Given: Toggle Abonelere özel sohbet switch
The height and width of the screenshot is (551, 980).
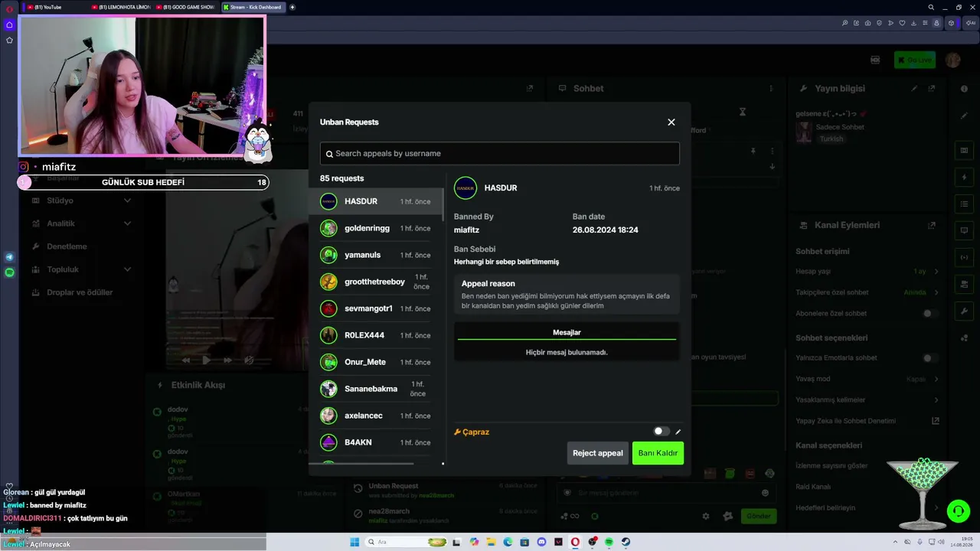Looking at the screenshot, I should 930,314.
